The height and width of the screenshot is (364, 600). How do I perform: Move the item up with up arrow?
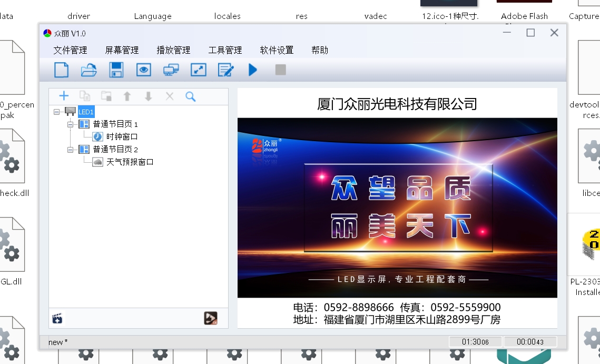click(127, 96)
